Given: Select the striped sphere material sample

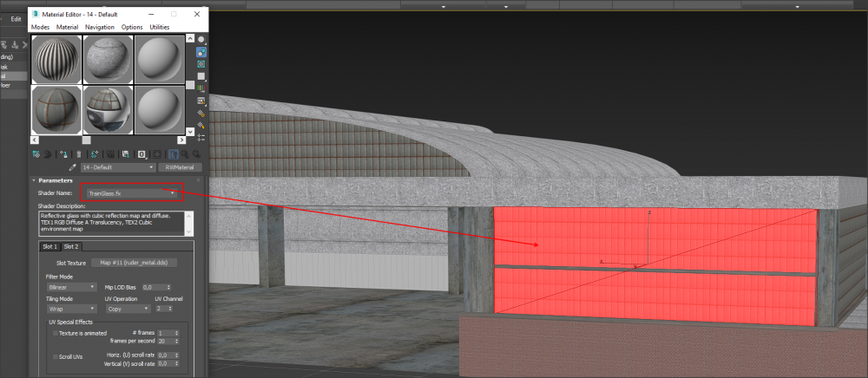Looking at the screenshot, I should click(x=56, y=59).
